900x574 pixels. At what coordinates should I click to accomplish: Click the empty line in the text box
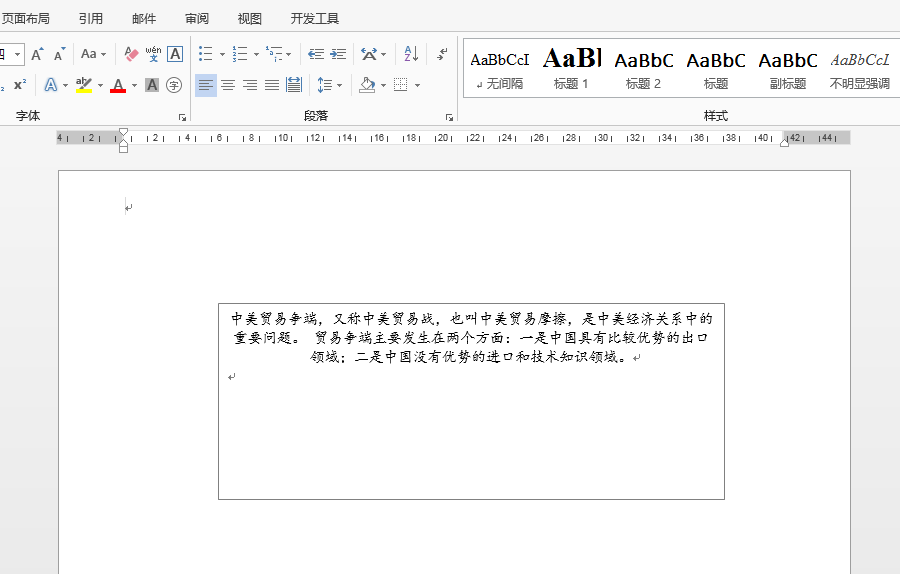tap(231, 377)
